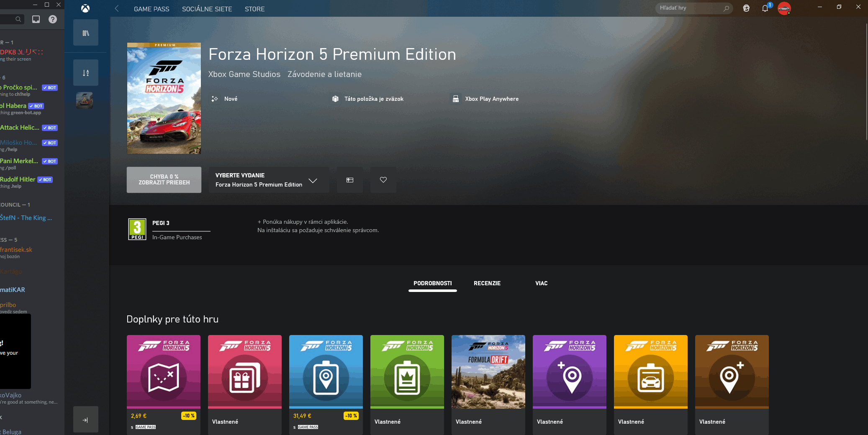This screenshot has width=868, height=435.
Task: Click the PEGI 3 rating badge
Action: (137, 229)
